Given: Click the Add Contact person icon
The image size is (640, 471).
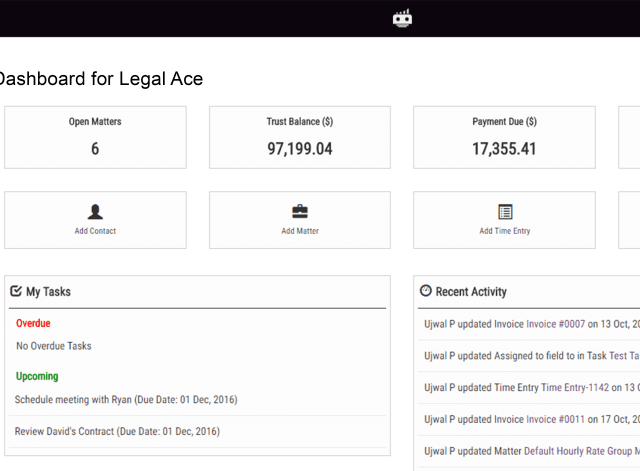Looking at the screenshot, I should pos(95,212).
